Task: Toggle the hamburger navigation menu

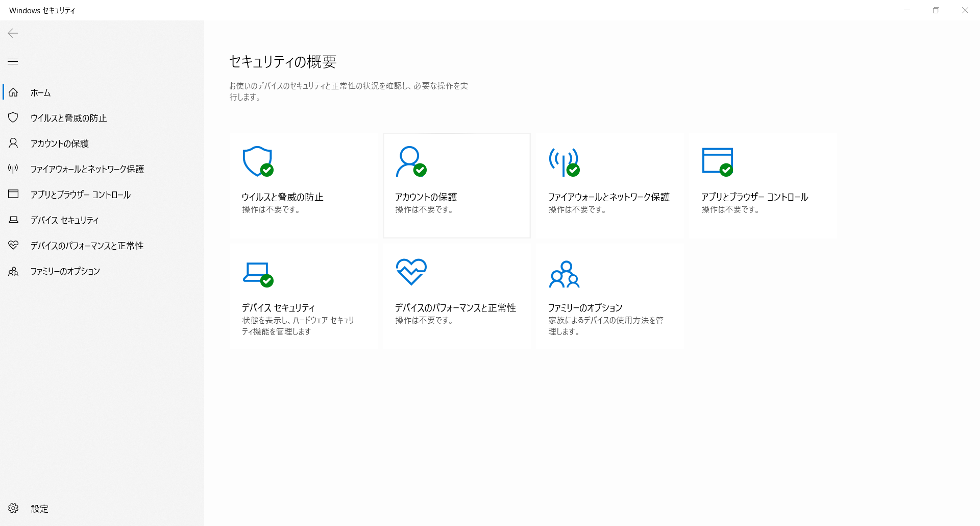Action: [x=13, y=62]
